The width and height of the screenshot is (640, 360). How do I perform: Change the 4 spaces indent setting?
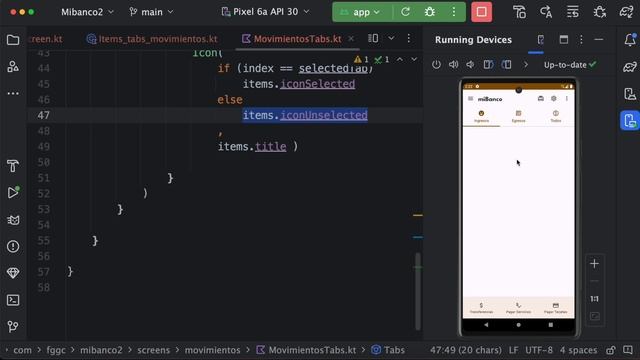pyautogui.click(x=578, y=350)
